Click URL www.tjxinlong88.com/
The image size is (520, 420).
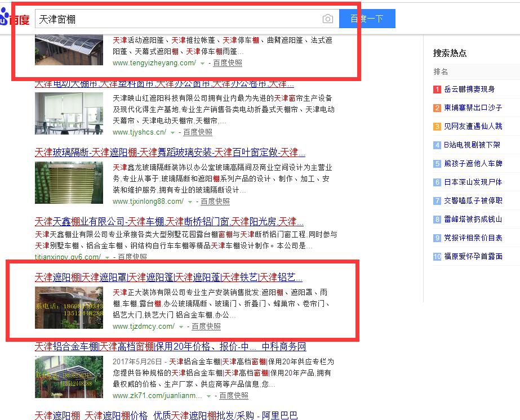point(148,202)
